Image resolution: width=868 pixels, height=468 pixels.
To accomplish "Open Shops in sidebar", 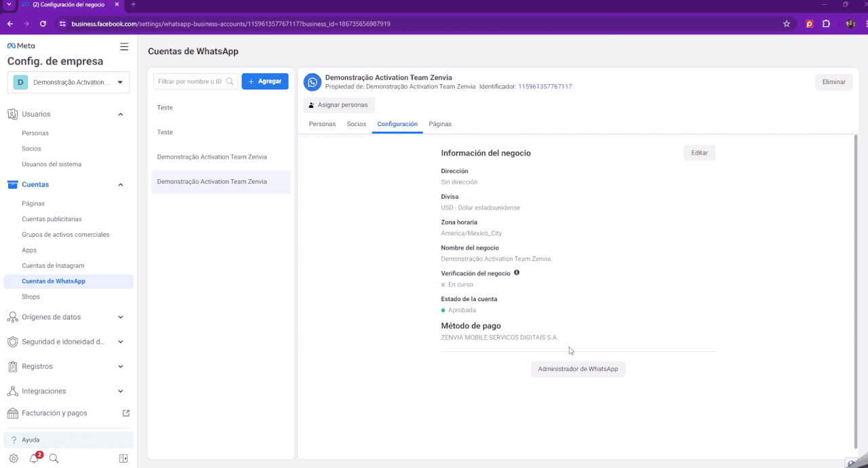I will pyautogui.click(x=31, y=297).
